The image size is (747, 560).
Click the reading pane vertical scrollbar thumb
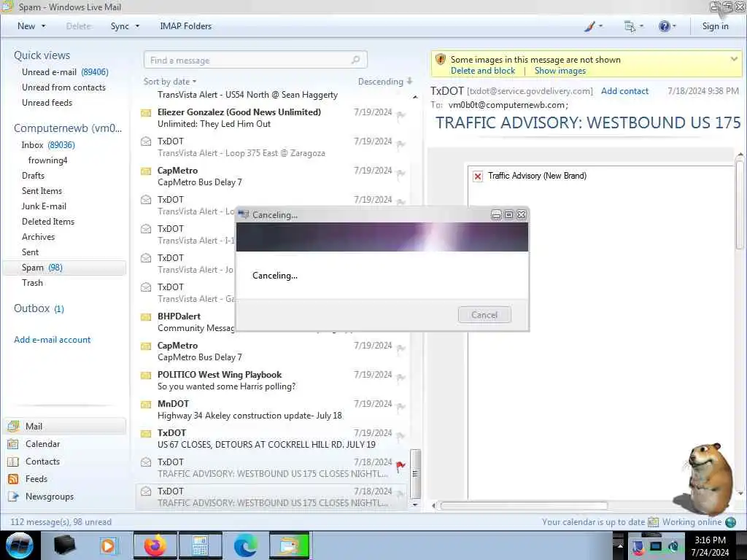click(x=740, y=205)
